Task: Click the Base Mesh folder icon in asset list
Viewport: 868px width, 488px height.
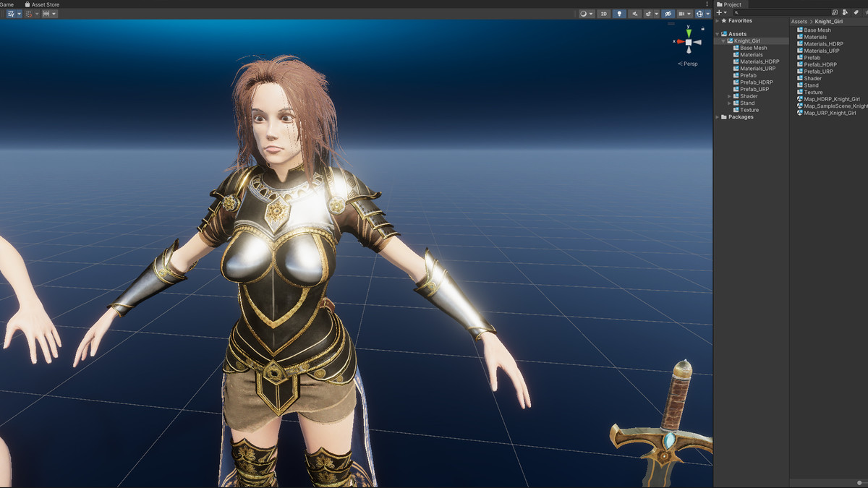Action: pyautogui.click(x=800, y=30)
